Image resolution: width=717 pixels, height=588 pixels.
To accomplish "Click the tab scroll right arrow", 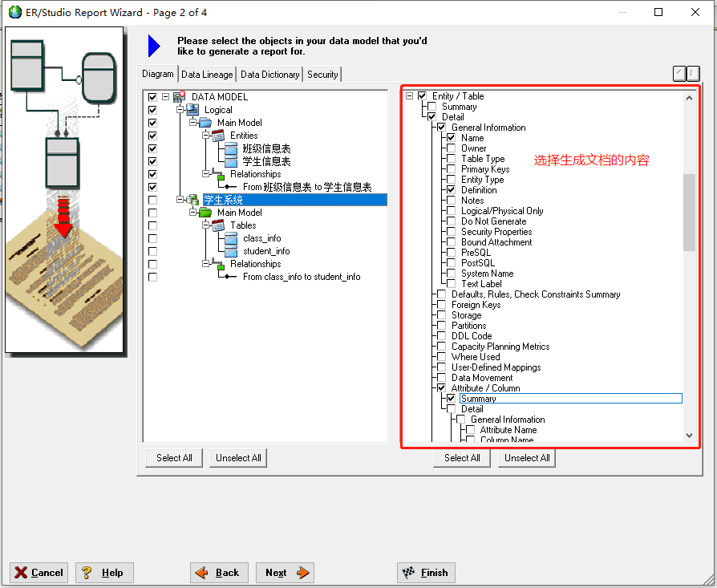I will [693, 73].
